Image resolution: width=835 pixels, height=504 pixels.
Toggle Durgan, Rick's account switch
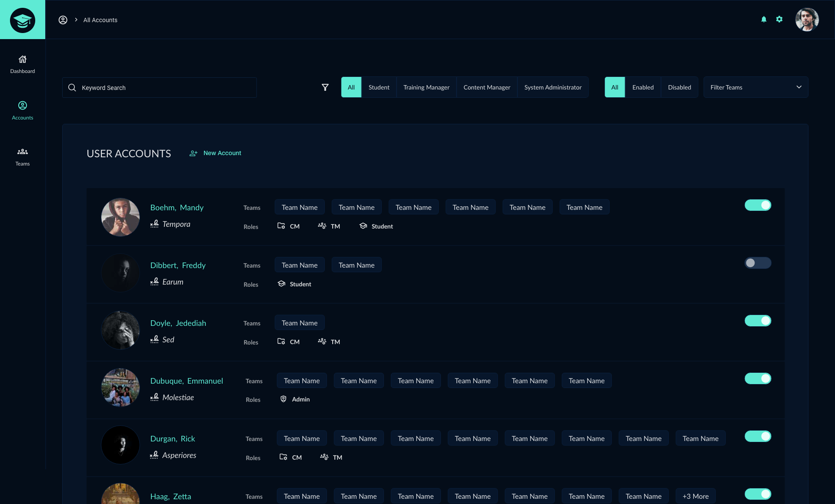(x=758, y=436)
